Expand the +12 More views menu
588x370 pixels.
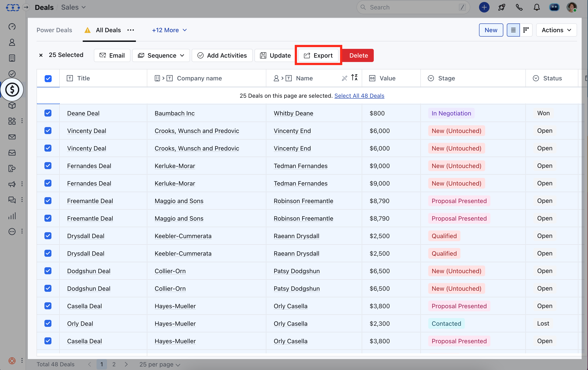(x=169, y=30)
